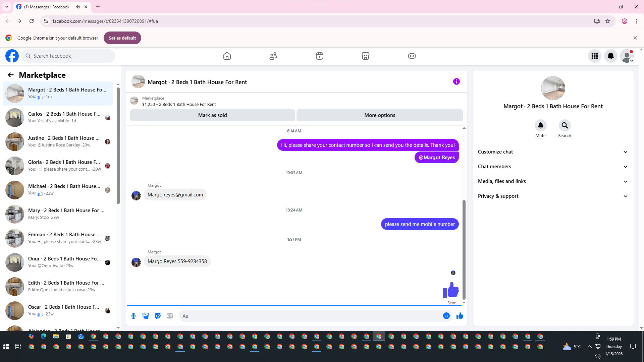Click the voice clip microphone icon
Image resolution: width=644 pixels, height=362 pixels.
(x=133, y=316)
